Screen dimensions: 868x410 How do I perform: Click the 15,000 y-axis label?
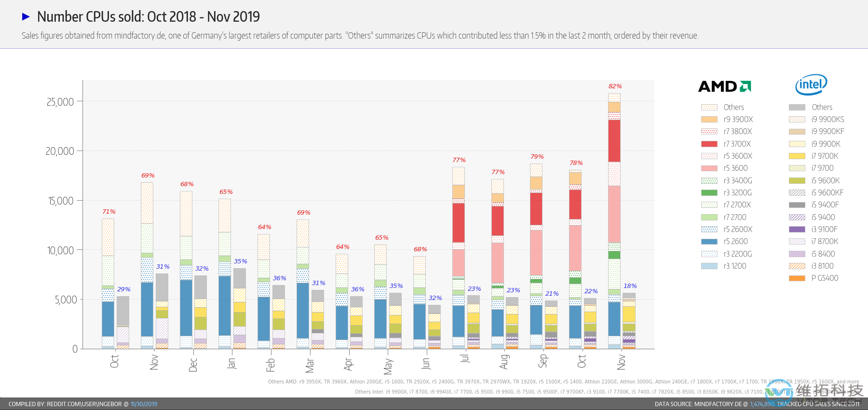61,201
